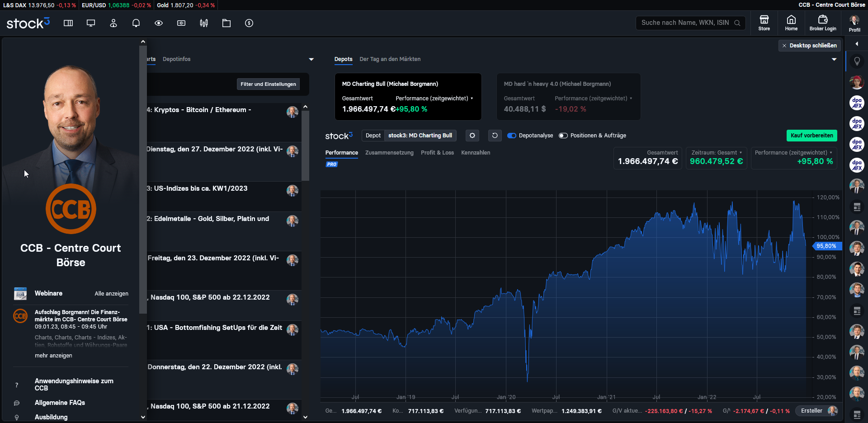Open Performance (zeitgewichtet) dropdown in MD Charting Bull card
This screenshot has height=423, width=868.
pos(434,99)
